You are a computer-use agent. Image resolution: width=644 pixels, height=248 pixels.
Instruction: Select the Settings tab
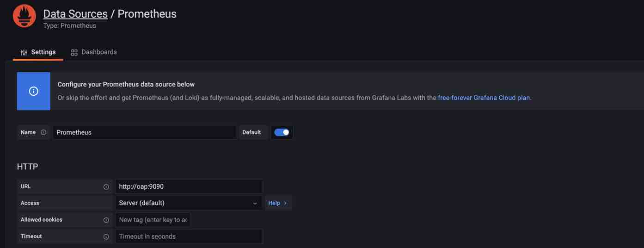click(x=43, y=52)
